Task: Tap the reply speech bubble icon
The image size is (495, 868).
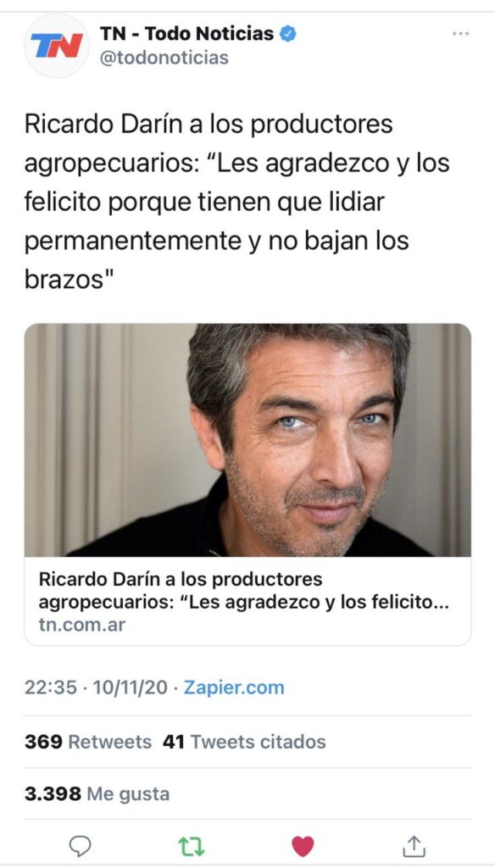Action: click(81, 847)
